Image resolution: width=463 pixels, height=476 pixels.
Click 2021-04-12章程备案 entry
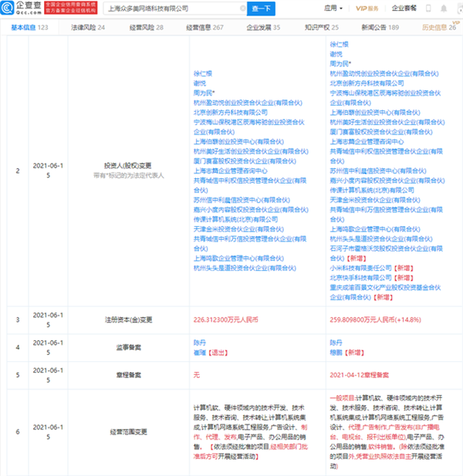[359, 375]
